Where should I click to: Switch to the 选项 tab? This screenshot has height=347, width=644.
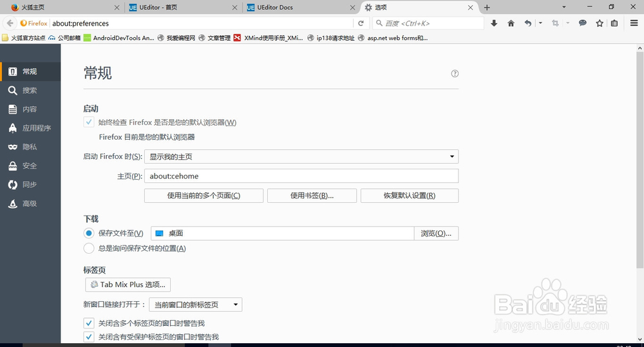418,7
